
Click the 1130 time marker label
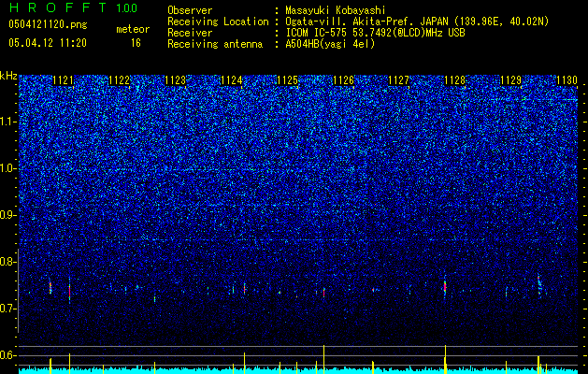pyautogui.click(x=567, y=80)
